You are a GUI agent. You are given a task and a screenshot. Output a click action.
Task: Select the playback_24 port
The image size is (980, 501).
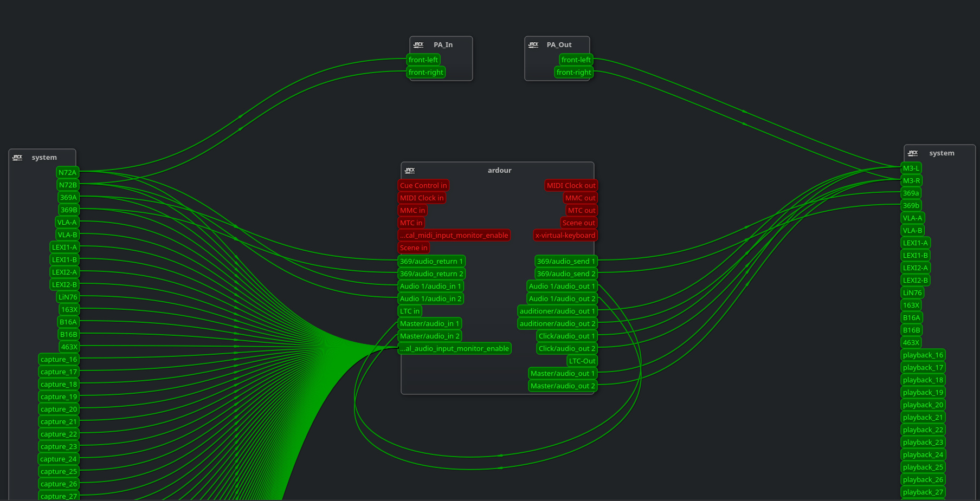pos(923,455)
